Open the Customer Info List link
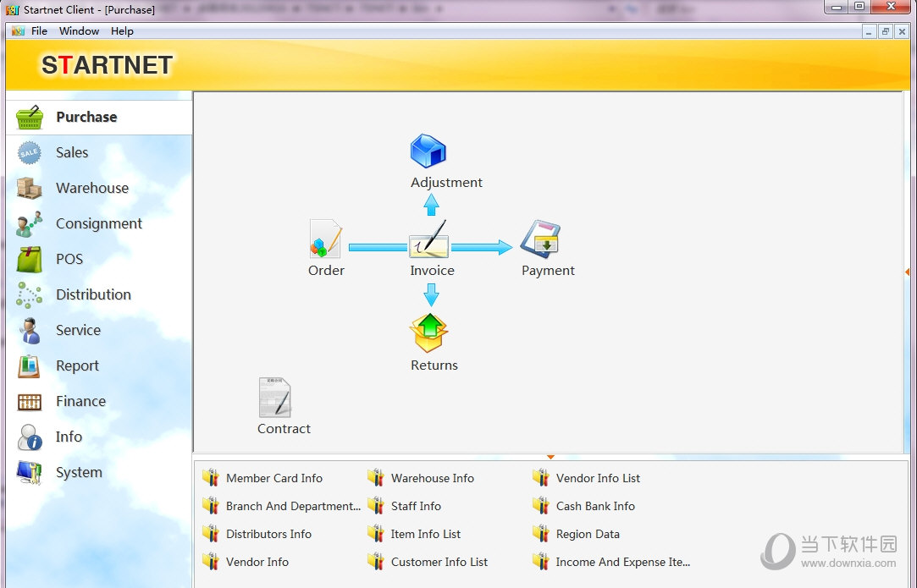 point(439,563)
